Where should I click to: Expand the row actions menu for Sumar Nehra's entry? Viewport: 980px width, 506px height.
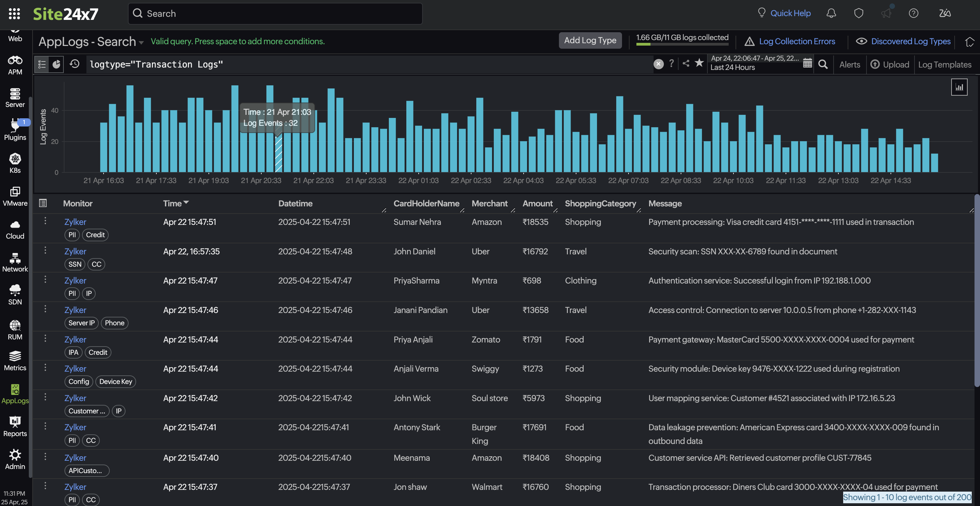(45, 221)
